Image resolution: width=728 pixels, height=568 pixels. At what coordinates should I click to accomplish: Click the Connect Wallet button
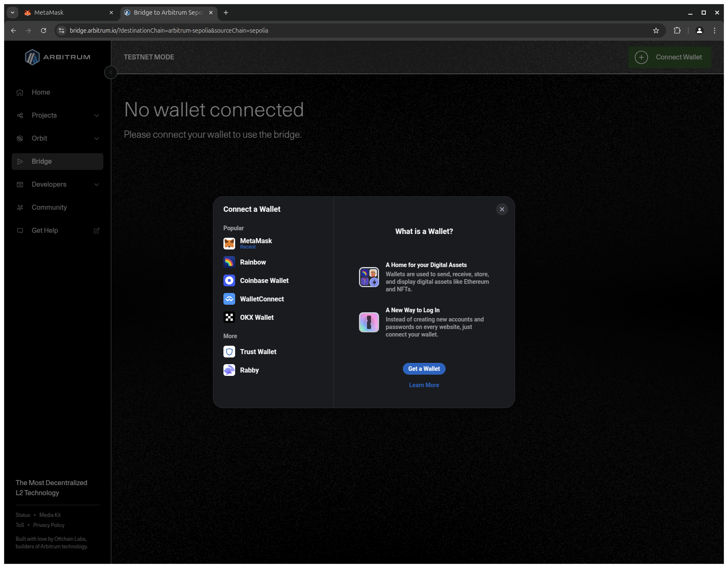(x=669, y=57)
